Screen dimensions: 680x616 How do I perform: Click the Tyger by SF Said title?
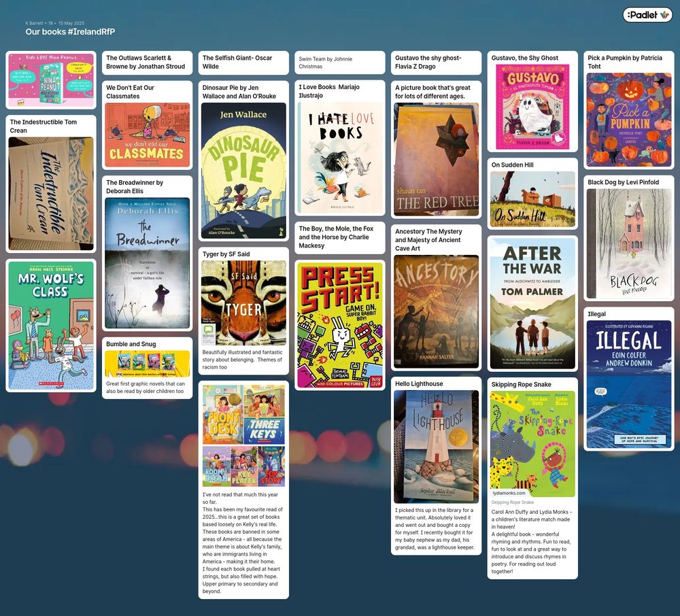pyautogui.click(x=226, y=254)
